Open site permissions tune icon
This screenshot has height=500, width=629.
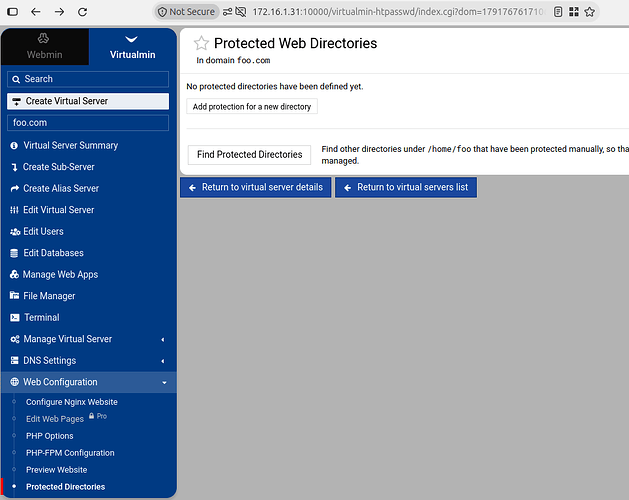click(227, 12)
